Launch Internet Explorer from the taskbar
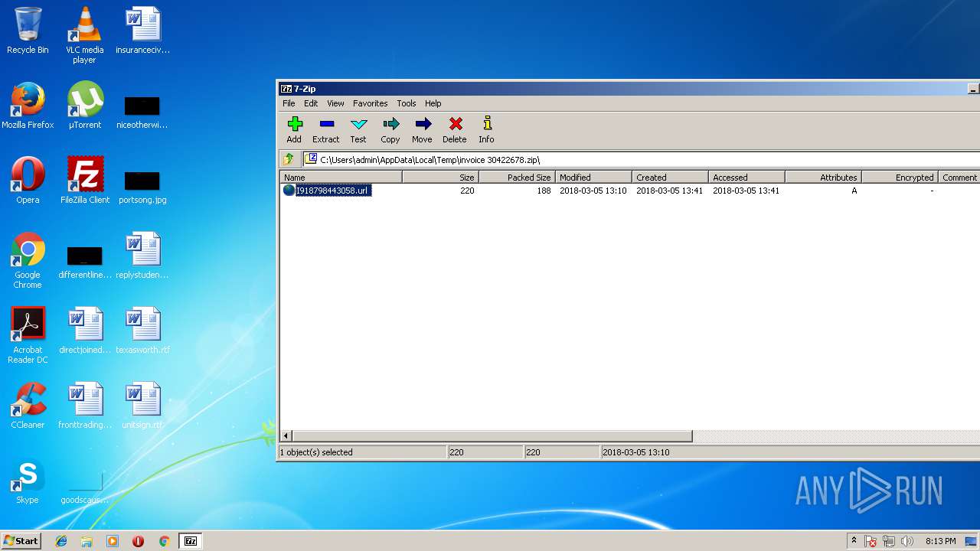The height and width of the screenshot is (551, 980). click(x=61, y=541)
